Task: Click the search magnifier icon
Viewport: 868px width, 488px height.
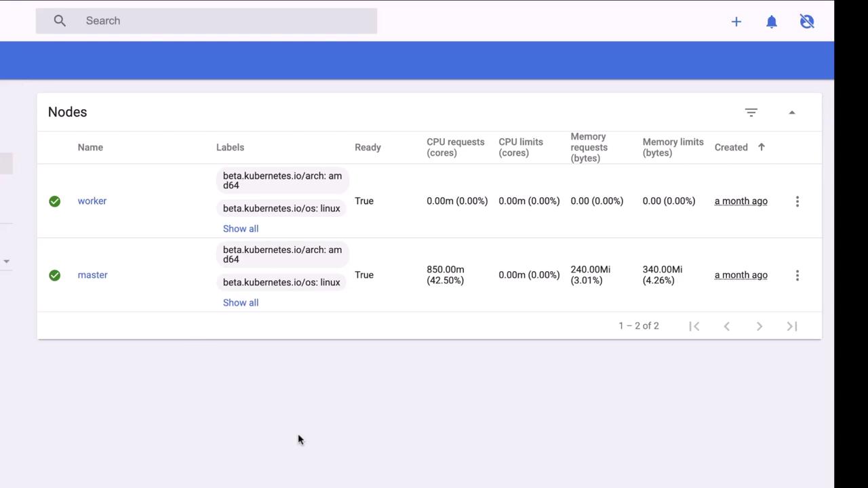Action: (60, 21)
